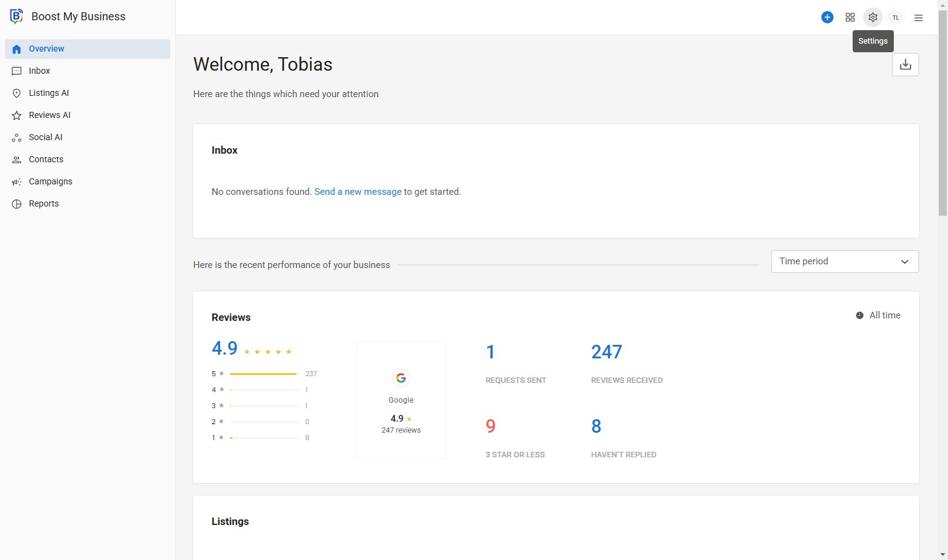Click the download report icon button
The width and height of the screenshot is (948, 560).
pos(905,65)
